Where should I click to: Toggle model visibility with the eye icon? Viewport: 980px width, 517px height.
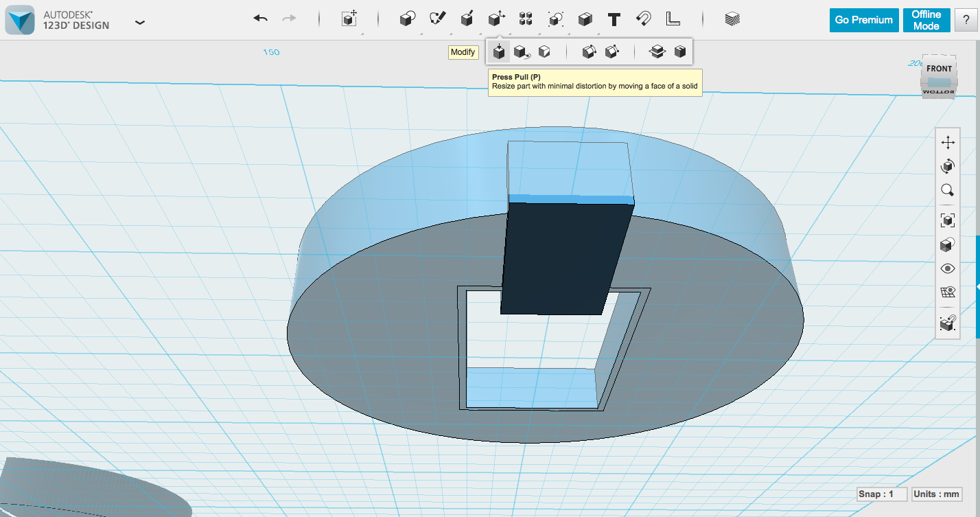[948, 268]
